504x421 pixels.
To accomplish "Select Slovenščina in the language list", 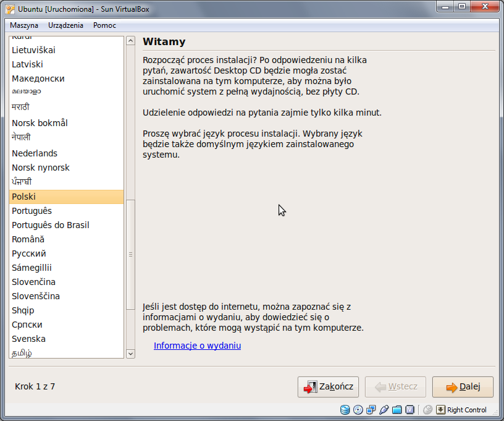I will pos(66,296).
